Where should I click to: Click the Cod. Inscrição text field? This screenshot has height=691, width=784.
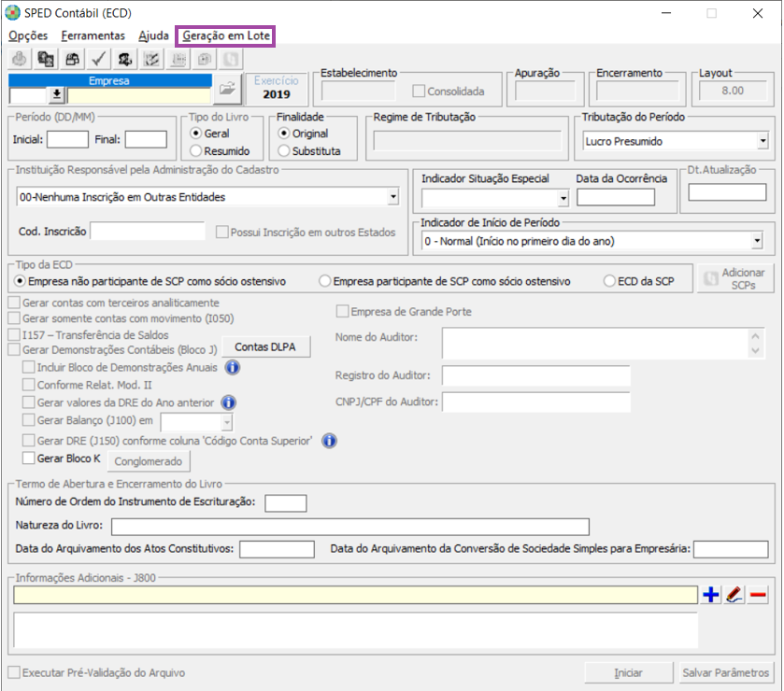pyautogui.click(x=148, y=232)
